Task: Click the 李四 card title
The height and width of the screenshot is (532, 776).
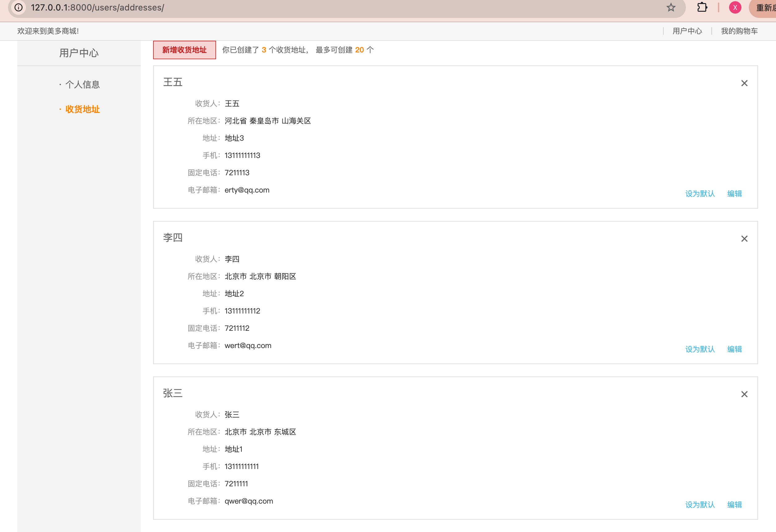Action: 173,238
